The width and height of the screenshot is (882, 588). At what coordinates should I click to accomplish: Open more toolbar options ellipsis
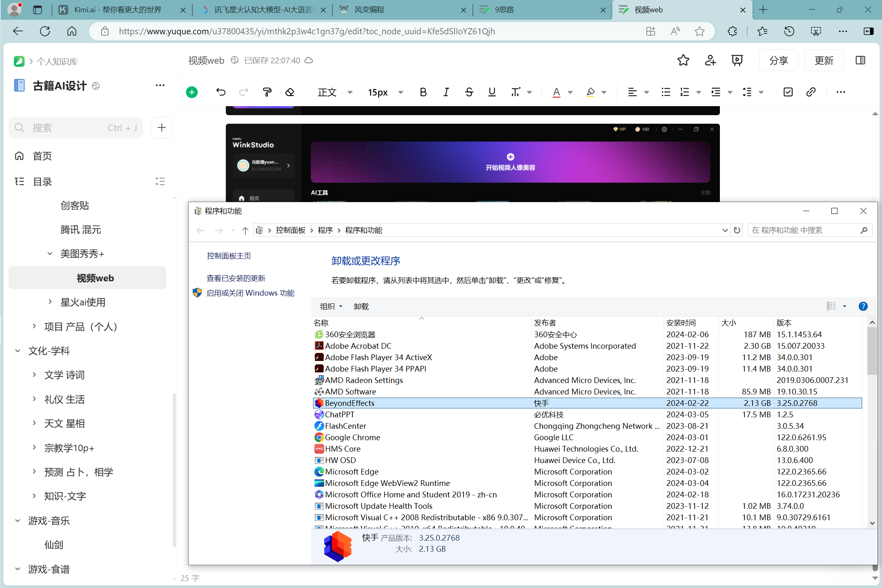coord(841,92)
